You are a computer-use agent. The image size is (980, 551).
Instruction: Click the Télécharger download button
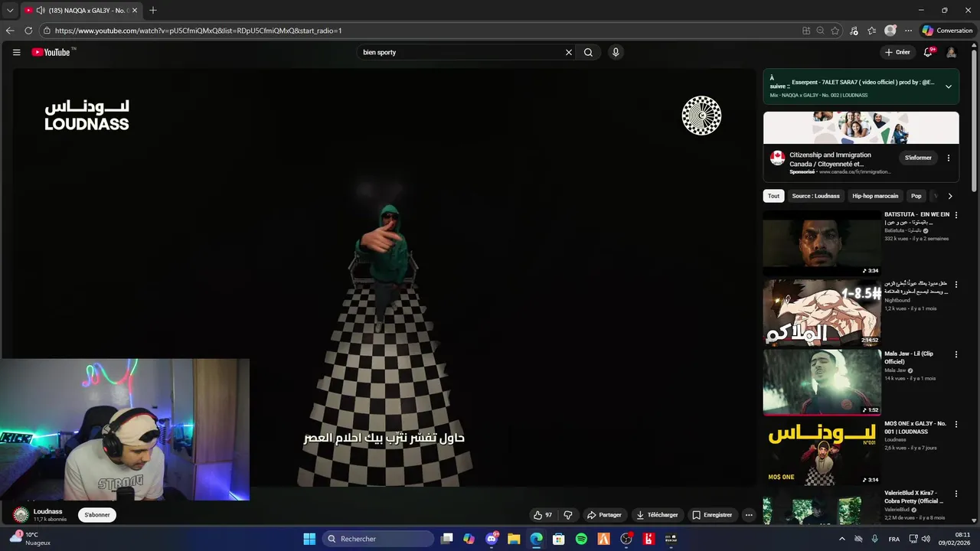click(657, 515)
